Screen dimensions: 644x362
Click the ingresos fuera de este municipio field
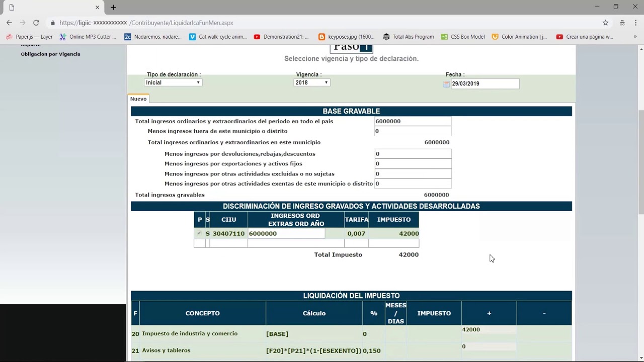[413, 131]
